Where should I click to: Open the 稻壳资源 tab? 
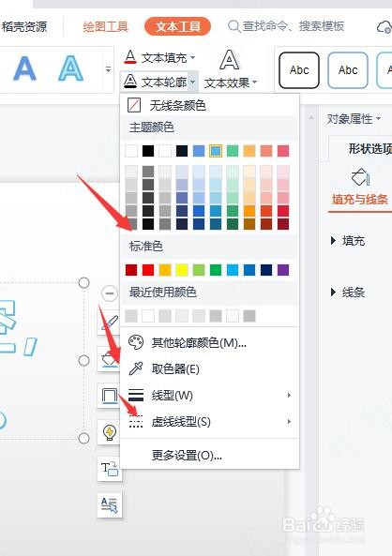pyautogui.click(x=23, y=26)
